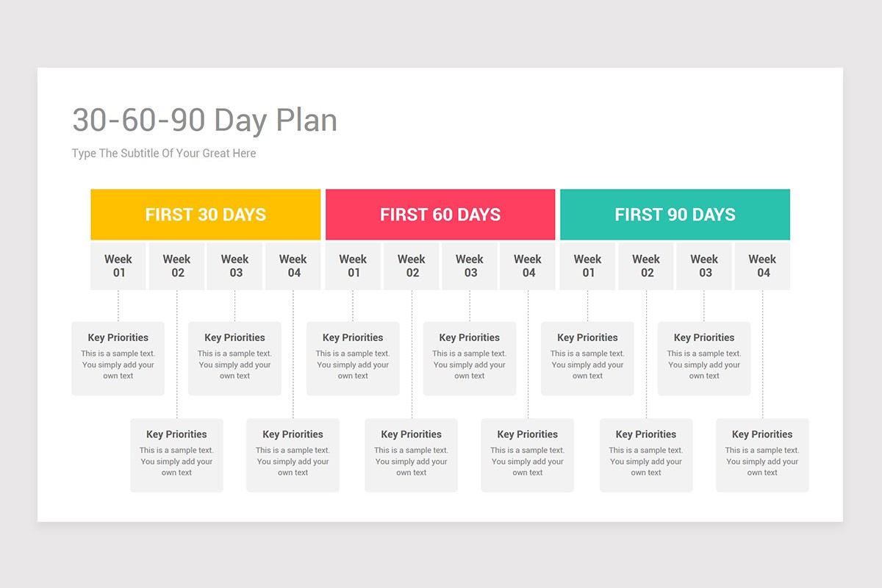Select Key Priorities box for 30-day Week 03

[235, 359]
